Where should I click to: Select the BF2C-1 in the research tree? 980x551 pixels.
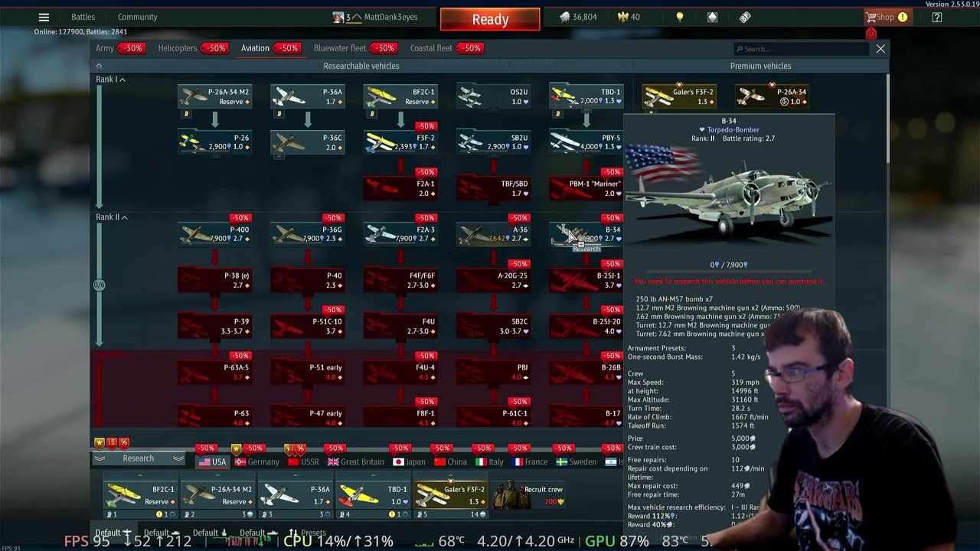point(400,96)
